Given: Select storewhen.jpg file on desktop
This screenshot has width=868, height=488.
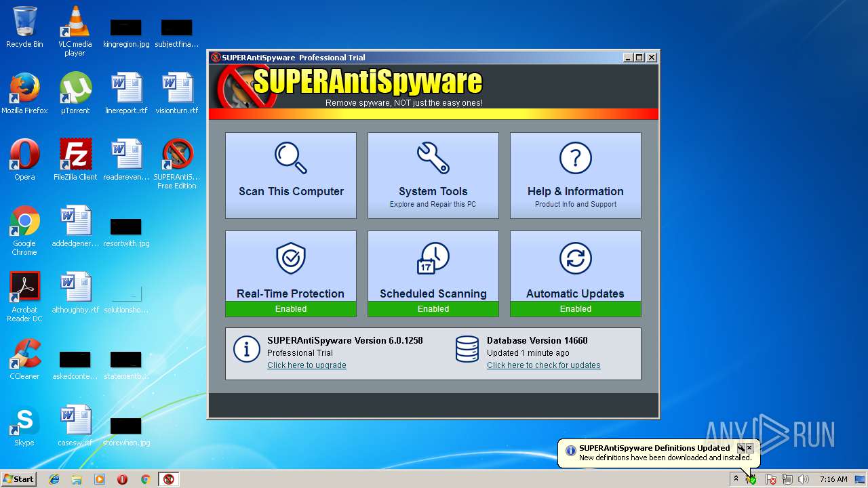Looking at the screenshot, I should tap(126, 430).
